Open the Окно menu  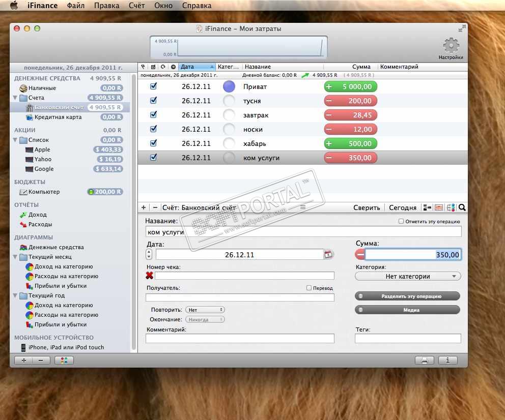[x=163, y=6]
